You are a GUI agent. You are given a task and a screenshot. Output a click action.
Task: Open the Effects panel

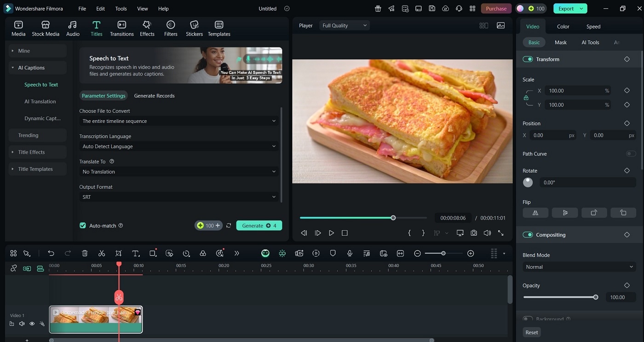point(147,29)
